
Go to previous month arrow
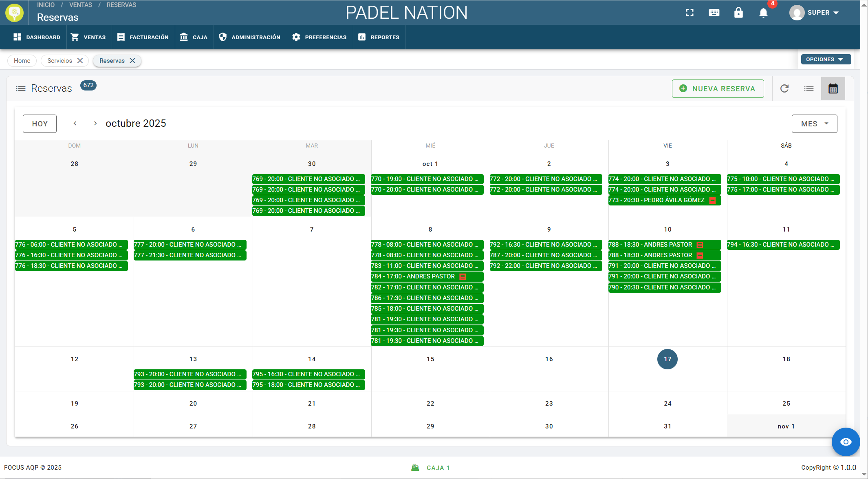point(75,124)
